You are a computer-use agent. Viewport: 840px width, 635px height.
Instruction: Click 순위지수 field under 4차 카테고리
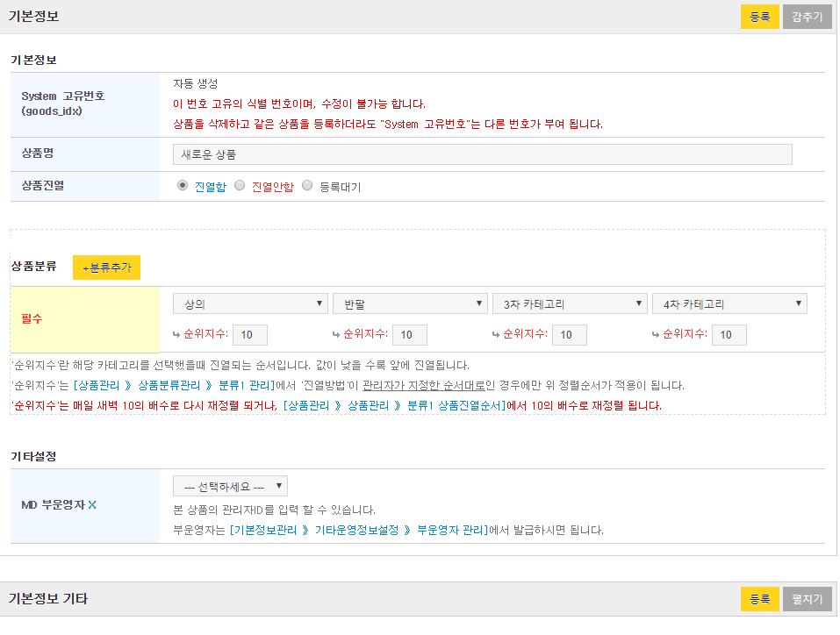729,335
